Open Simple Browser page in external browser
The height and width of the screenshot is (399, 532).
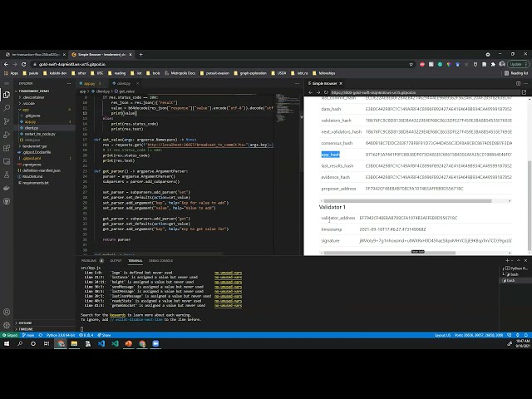click(x=525, y=92)
